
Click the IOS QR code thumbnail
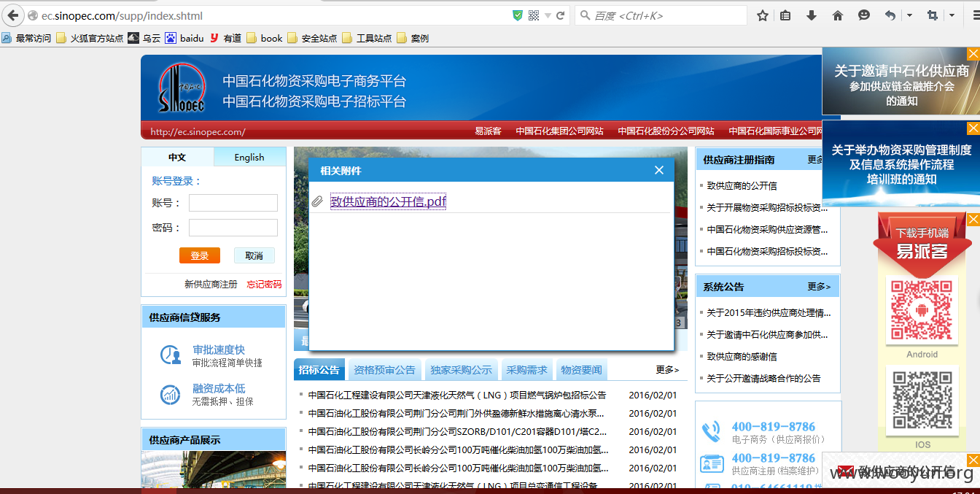(922, 401)
